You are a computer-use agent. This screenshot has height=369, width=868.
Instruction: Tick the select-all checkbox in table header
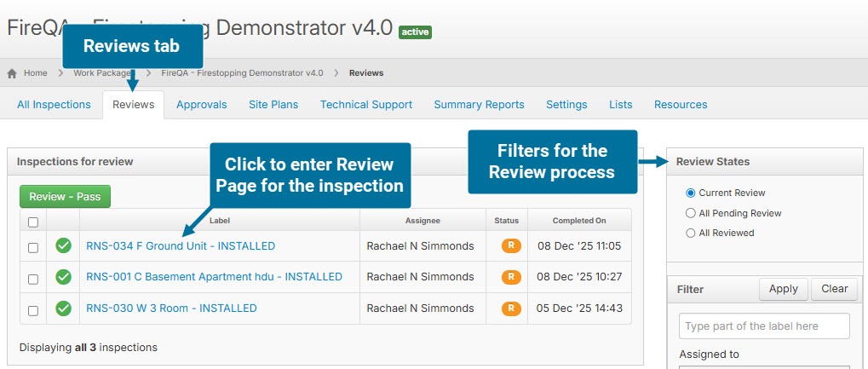33,222
